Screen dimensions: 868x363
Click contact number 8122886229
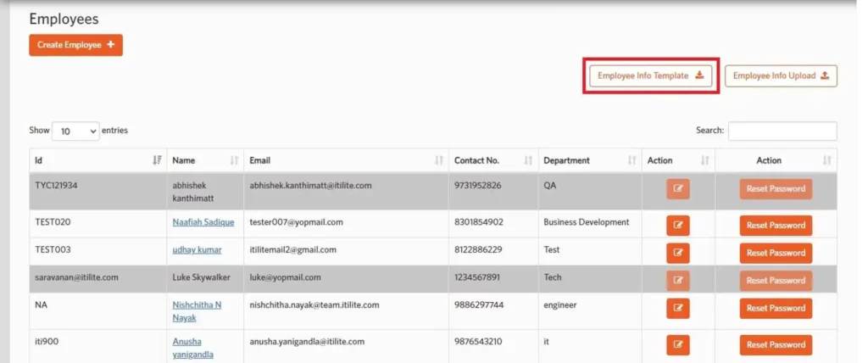click(478, 250)
